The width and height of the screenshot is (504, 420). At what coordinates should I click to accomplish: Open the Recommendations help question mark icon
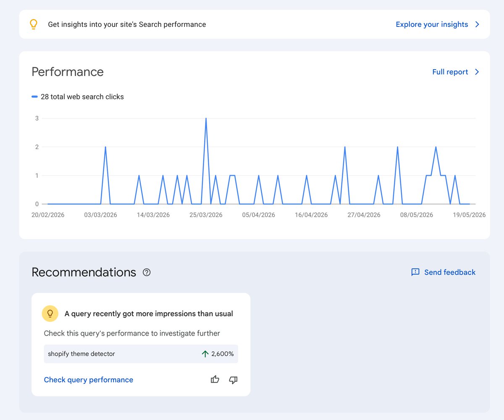(147, 272)
